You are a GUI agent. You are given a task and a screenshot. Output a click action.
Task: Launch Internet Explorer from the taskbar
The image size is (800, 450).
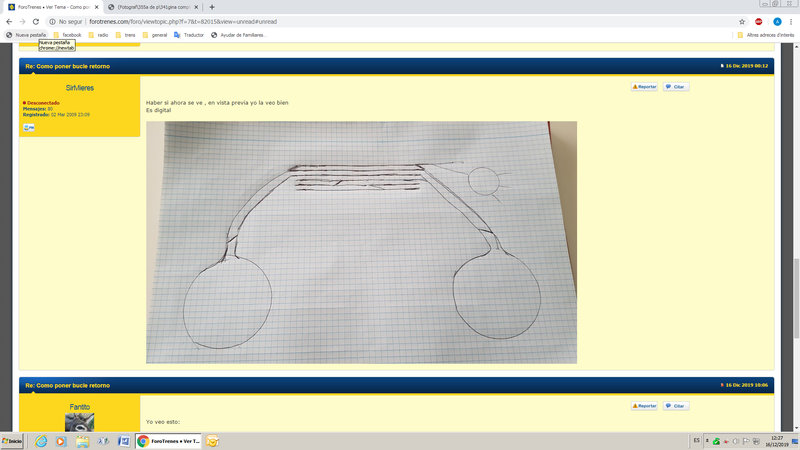(41, 441)
